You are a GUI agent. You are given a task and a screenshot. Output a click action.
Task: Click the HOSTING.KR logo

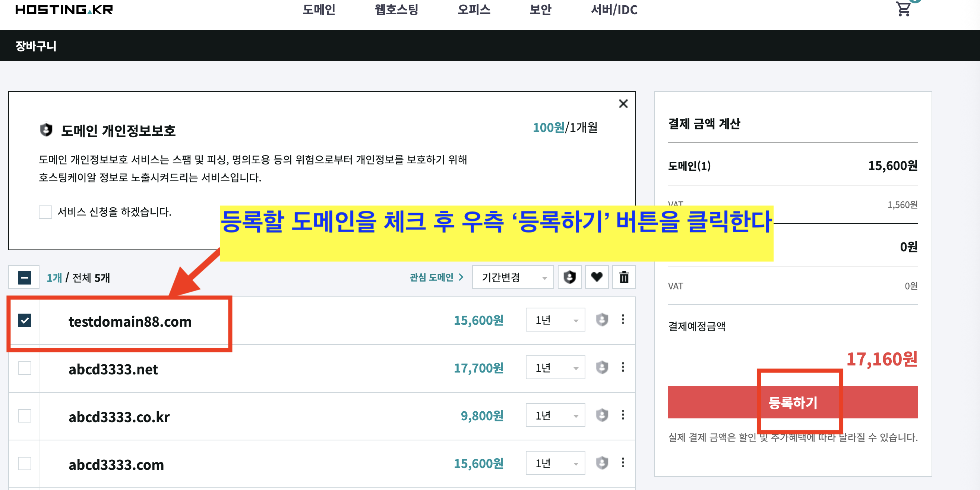pyautogui.click(x=64, y=10)
